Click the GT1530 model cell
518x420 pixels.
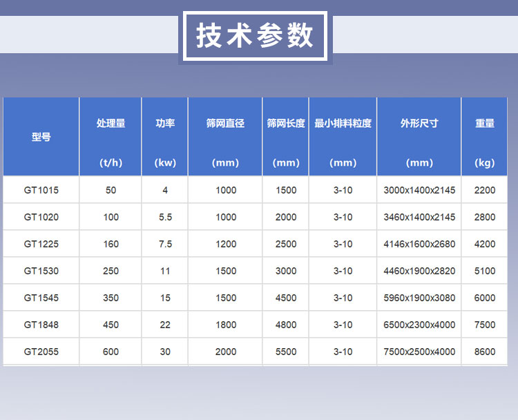click(41, 271)
